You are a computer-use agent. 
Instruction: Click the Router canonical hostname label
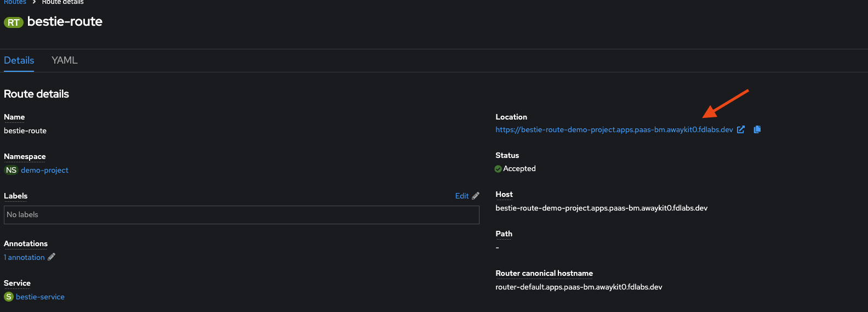[x=544, y=273]
